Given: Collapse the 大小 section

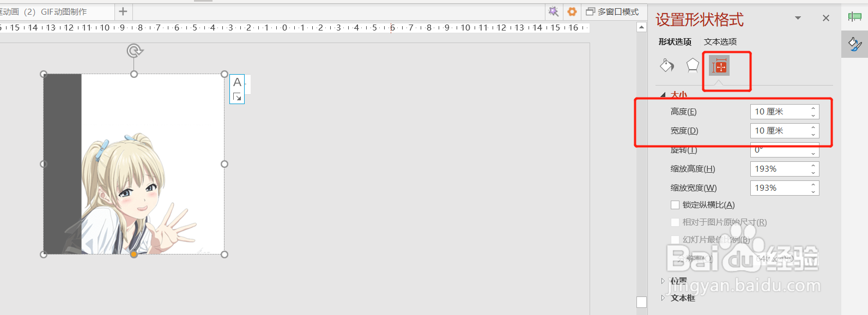Looking at the screenshot, I should click(663, 95).
